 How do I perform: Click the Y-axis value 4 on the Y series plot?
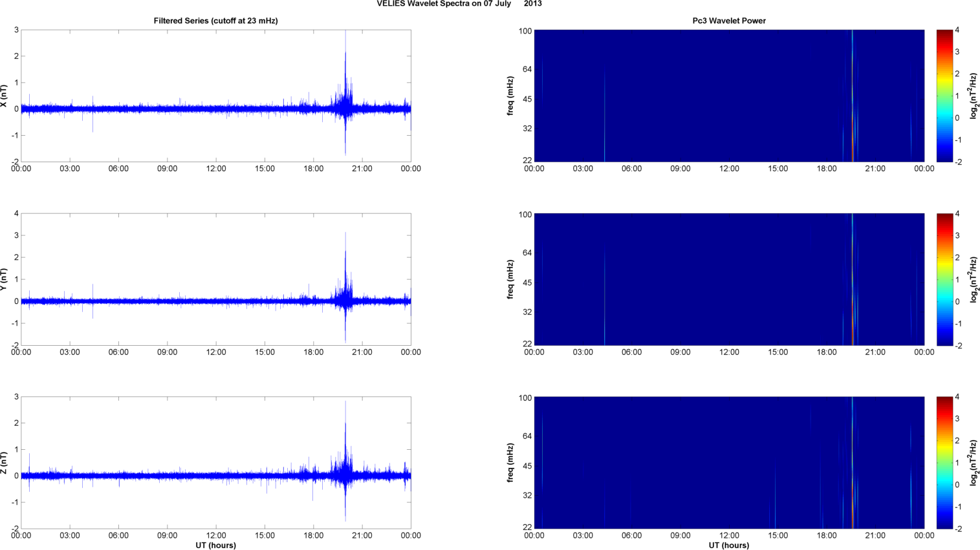[x=16, y=214]
